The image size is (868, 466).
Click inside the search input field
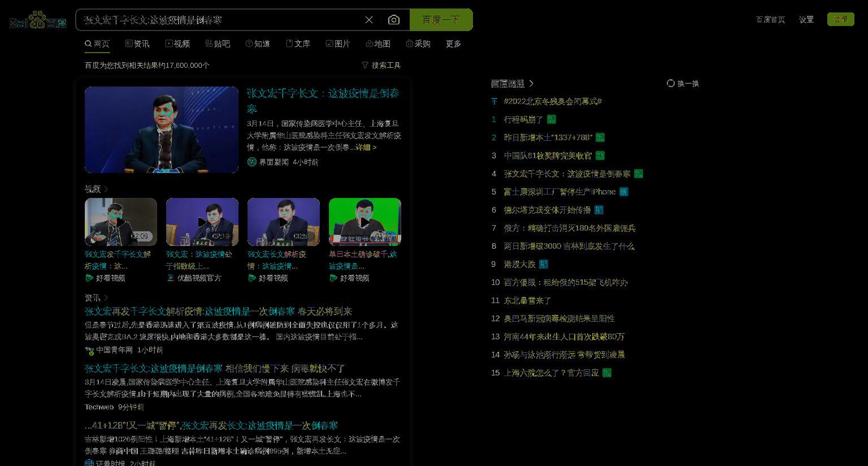(220, 20)
